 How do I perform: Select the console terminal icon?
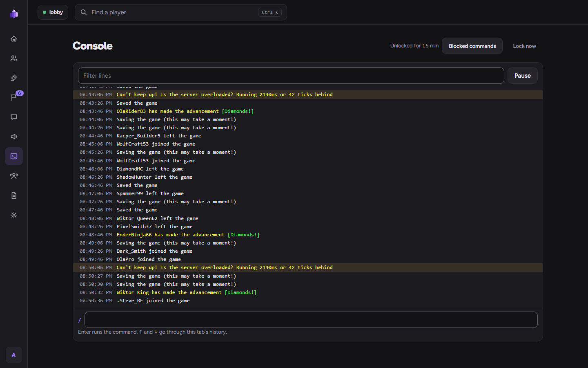point(14,156)
